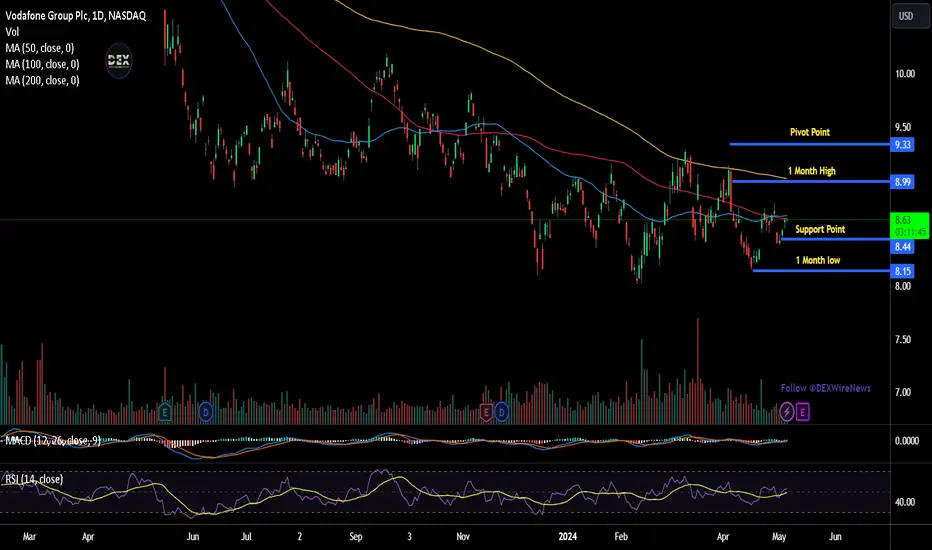Select the MA (50, close, 0) legend
Viewport: 932px width, 550px height.
(40, 48)
